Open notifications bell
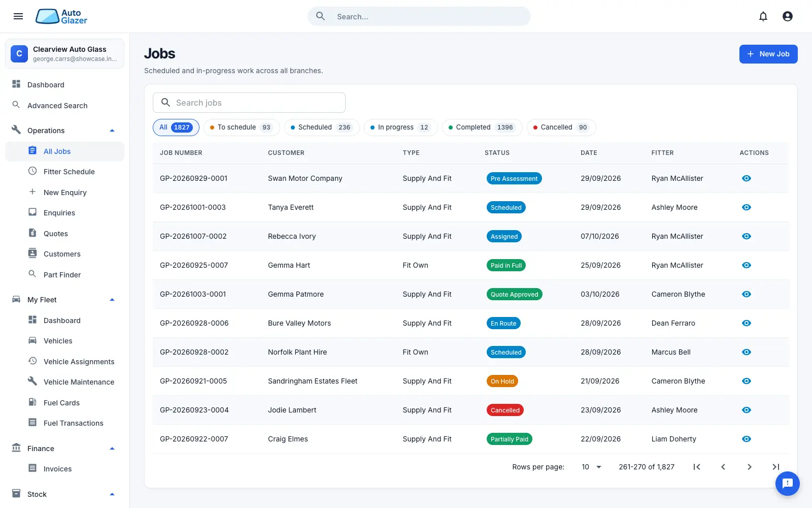812x508 pixels. [x=763, y=16]
